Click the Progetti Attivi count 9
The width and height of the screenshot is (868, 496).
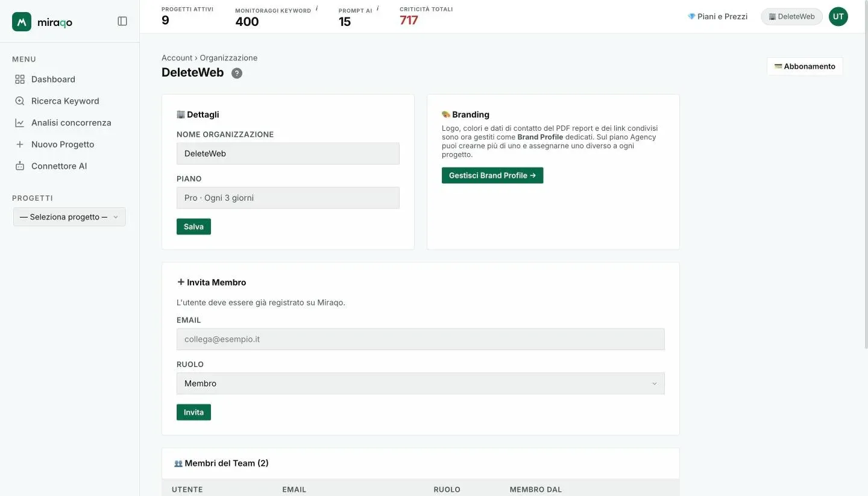[x=165, y=20]
